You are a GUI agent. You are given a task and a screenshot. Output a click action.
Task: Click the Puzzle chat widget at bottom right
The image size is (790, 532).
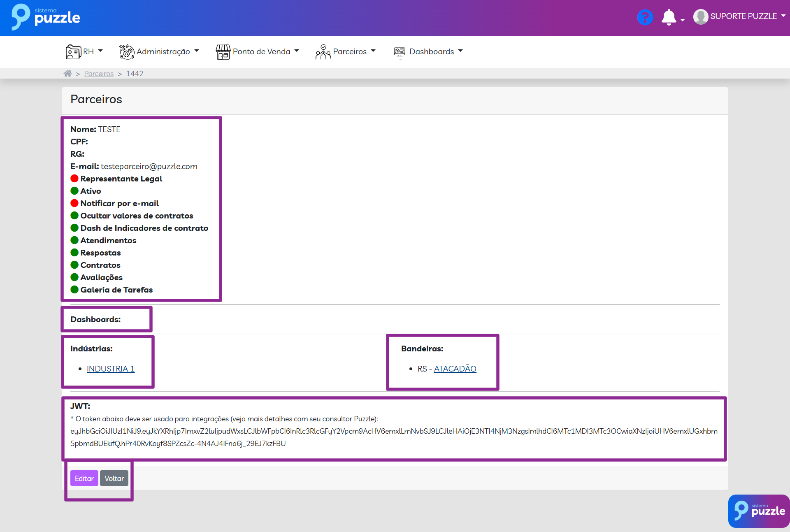coord(759,511)
